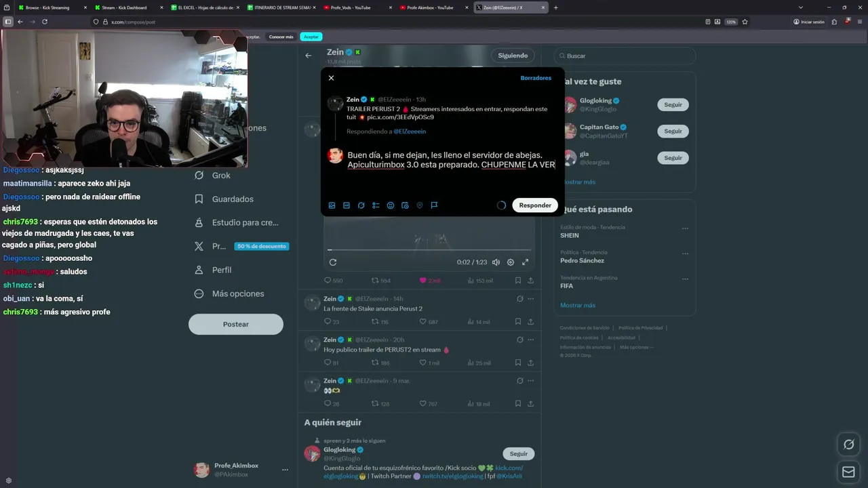Viewport: 868px width, 488px height.
Task: Open Más opciones in the sidebar
Action: coord(229,293)
